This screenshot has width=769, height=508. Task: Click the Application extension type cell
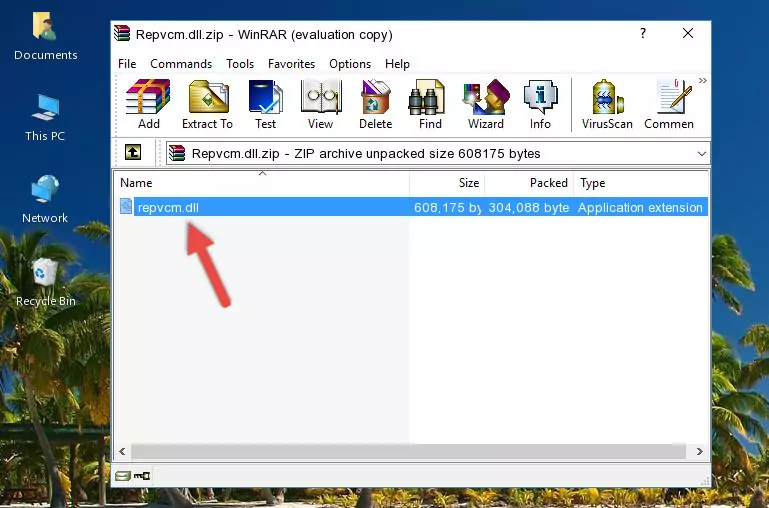(640, 207)
